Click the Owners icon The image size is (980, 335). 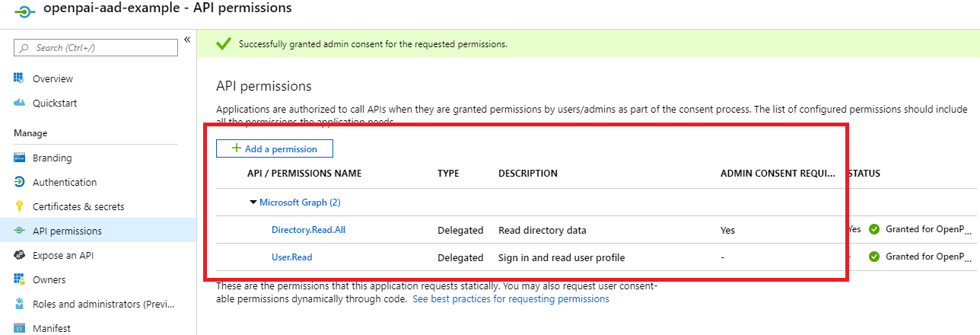[x=20, y=279]
